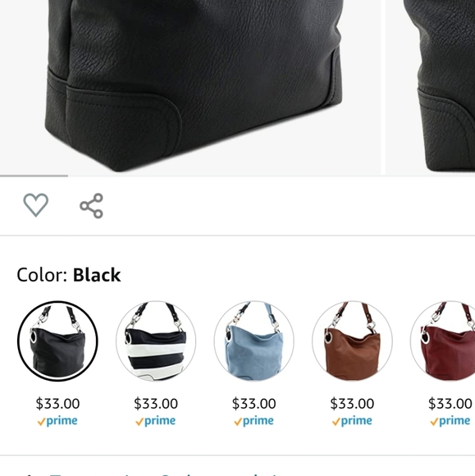Pick the light blue bag color option
This screenshot has width=475, height=476.
pos(254,341)
